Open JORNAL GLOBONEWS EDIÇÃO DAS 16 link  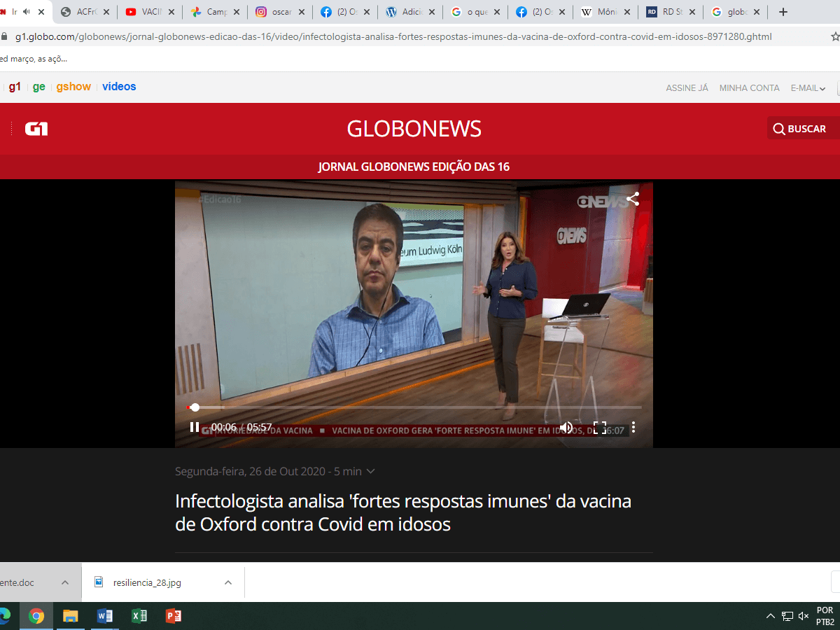pyautogui.click(x=414, y=167)
